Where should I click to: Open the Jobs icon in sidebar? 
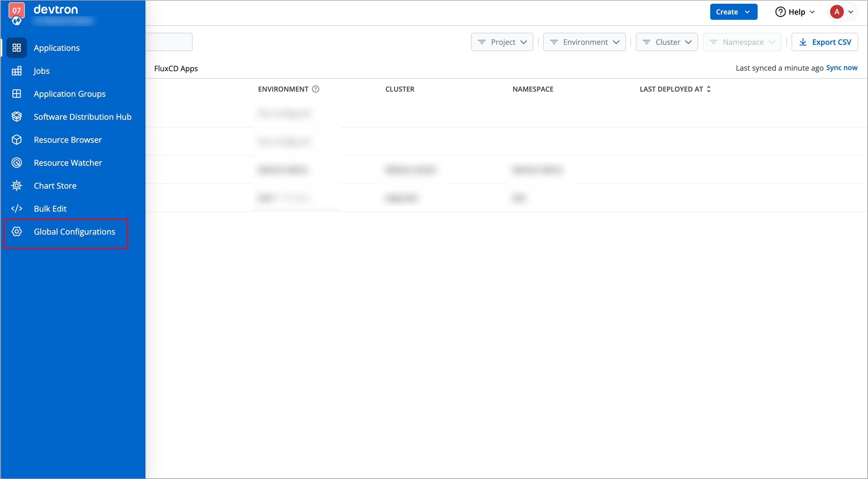[x=16, y=71]
